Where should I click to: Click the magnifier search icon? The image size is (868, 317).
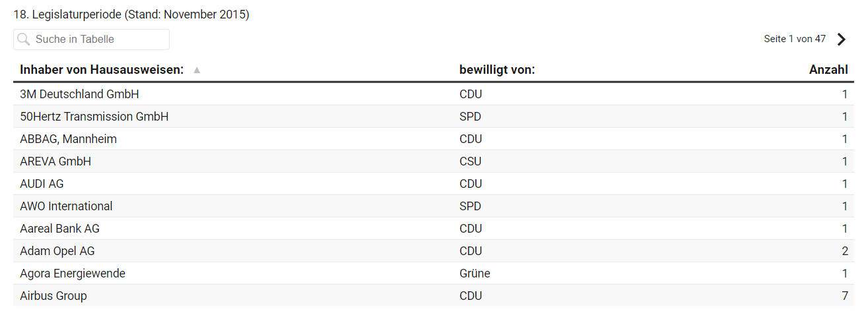pos(24,40)
